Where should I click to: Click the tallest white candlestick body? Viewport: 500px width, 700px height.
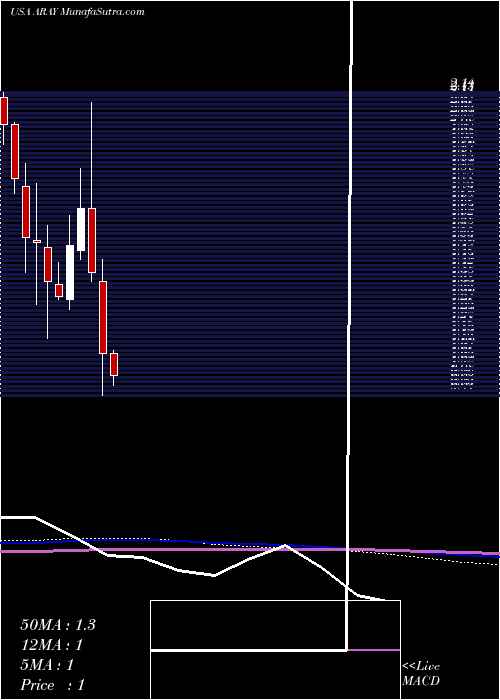tap(70, 272)
